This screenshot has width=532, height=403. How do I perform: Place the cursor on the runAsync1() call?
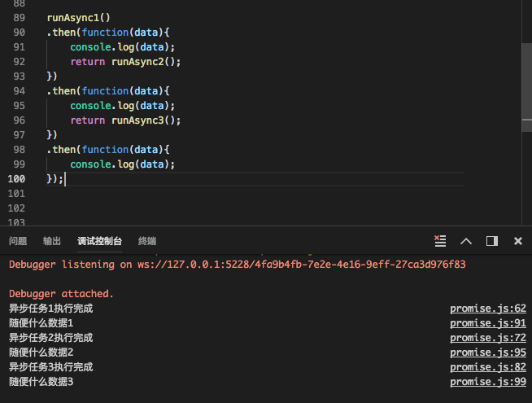click(78, 17)
